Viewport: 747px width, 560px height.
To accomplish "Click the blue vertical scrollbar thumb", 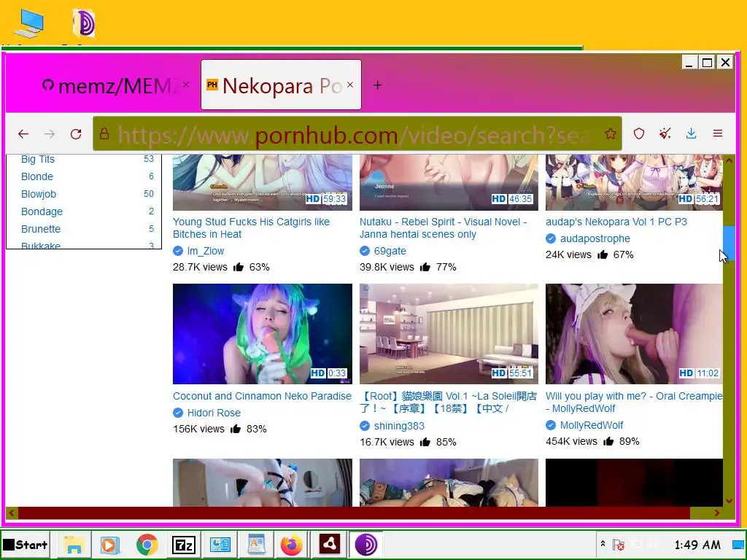I will coord(729,242).
